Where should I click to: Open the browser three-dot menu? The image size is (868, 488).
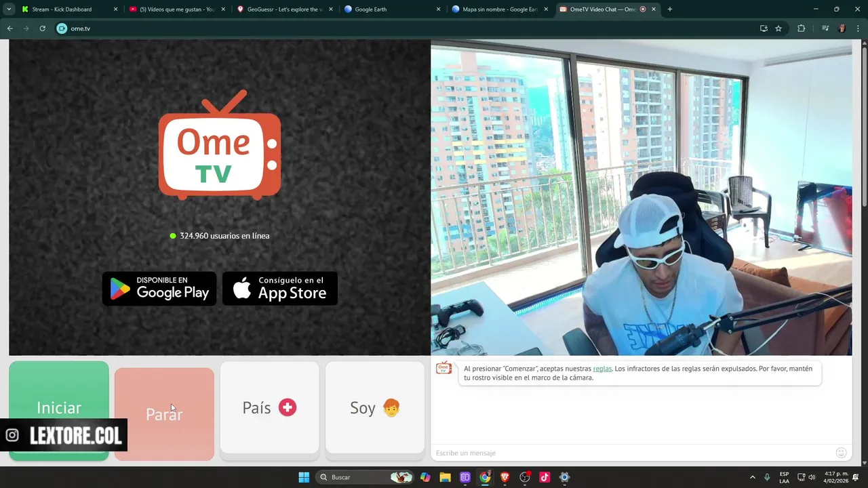click(859, 28)
